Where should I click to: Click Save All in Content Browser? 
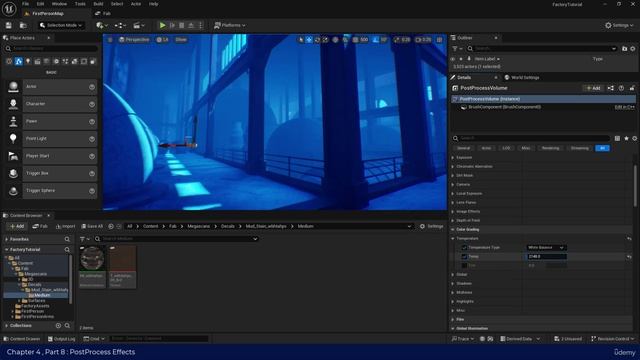92,226
